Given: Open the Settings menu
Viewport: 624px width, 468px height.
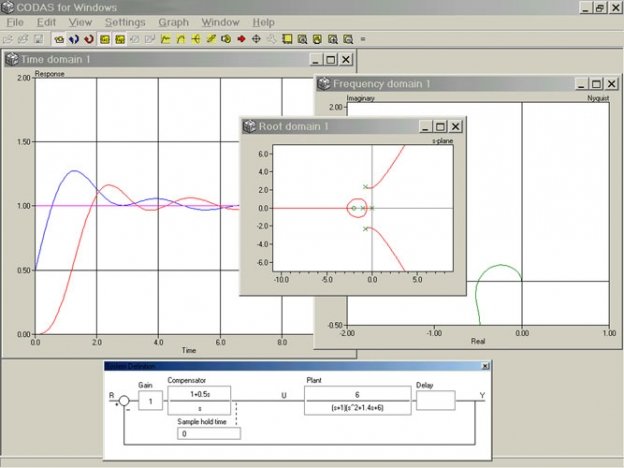Looking at the screenshot, I should (125, 22).
